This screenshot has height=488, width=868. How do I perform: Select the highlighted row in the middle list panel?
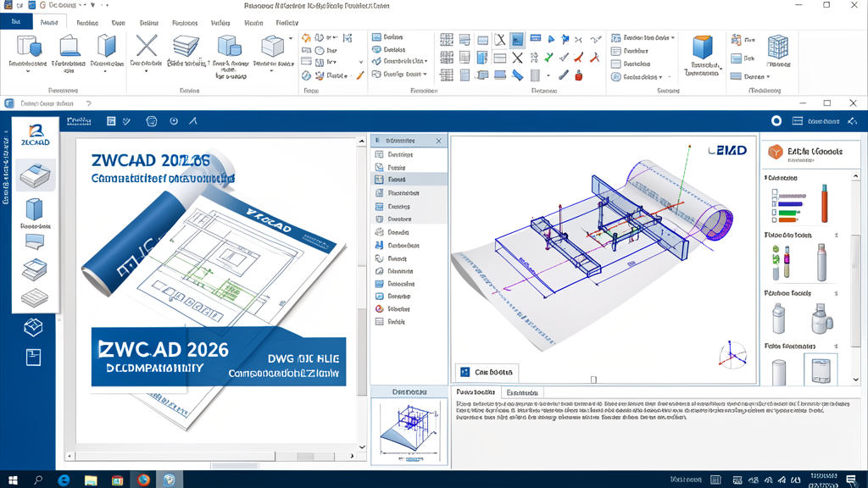point(409,180)
